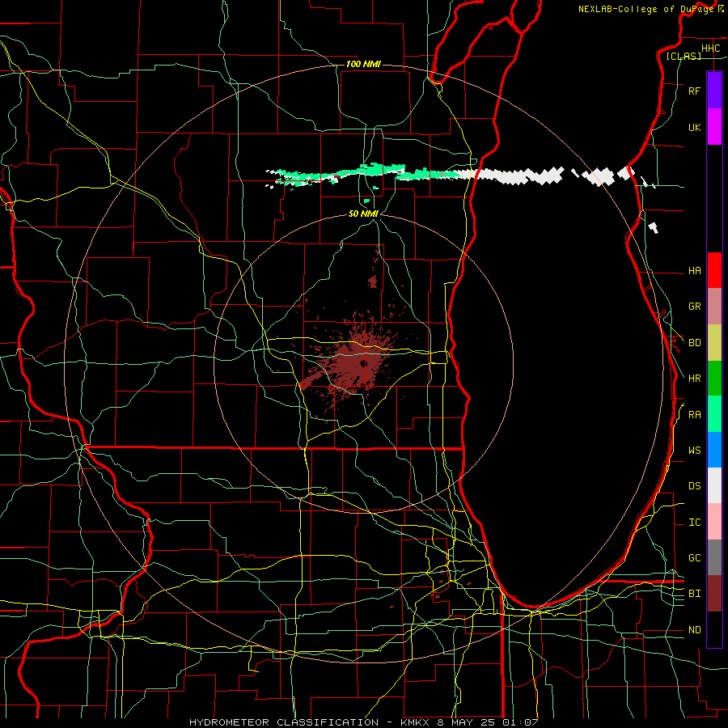The image size is (728, 728).
Task: Click the ND legend label
Action: (x=694, y=630)
